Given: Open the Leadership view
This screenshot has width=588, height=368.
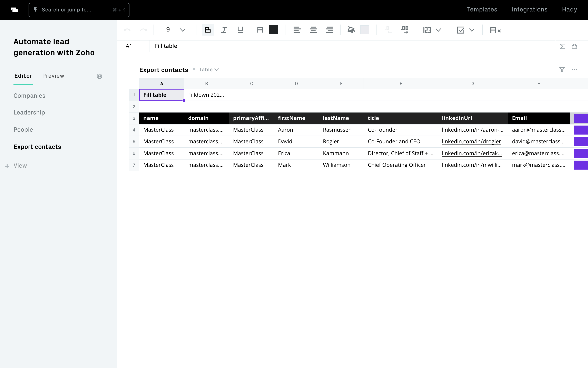Looking at the screenshot, I should (29, 112).
